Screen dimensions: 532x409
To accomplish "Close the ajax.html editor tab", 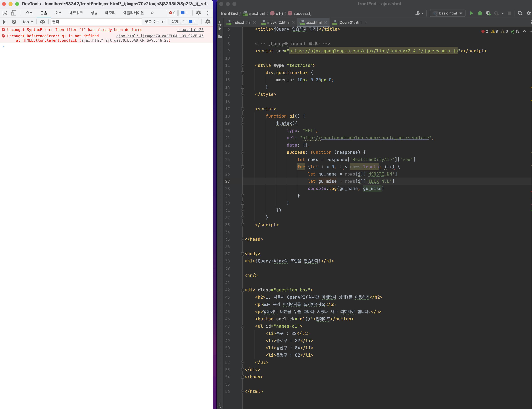I will point(326,22).
